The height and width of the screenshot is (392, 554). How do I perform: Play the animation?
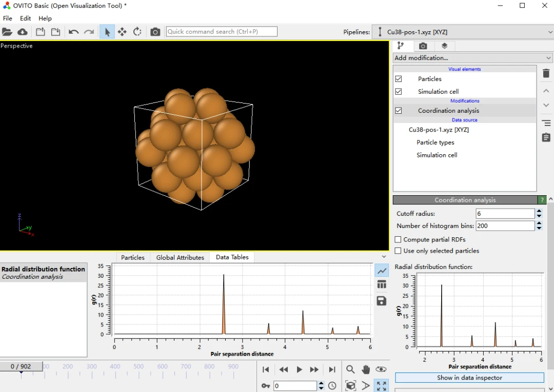[x=299, y=369]
